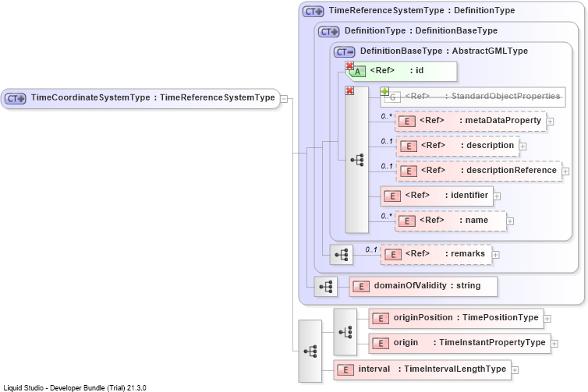Screen dimensions: 588x392
Task: Click the red X marker on id attribute
Action: pos(349,65)
